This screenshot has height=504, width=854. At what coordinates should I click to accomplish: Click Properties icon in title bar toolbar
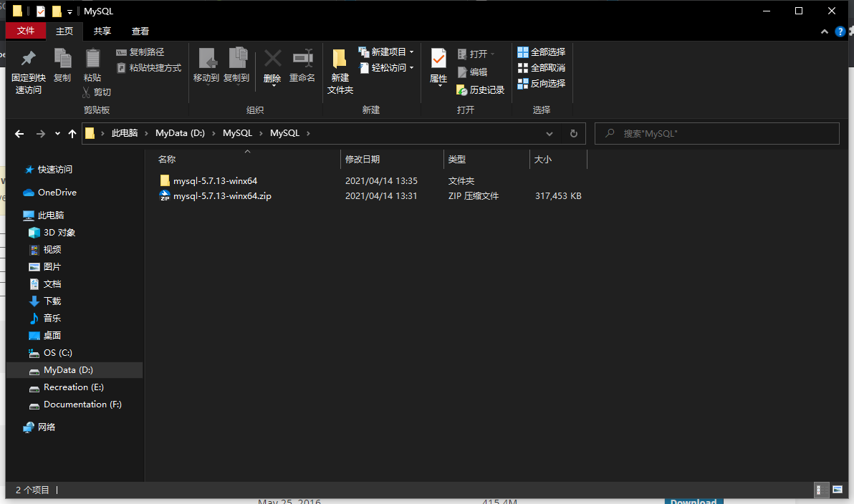(41, 11)
